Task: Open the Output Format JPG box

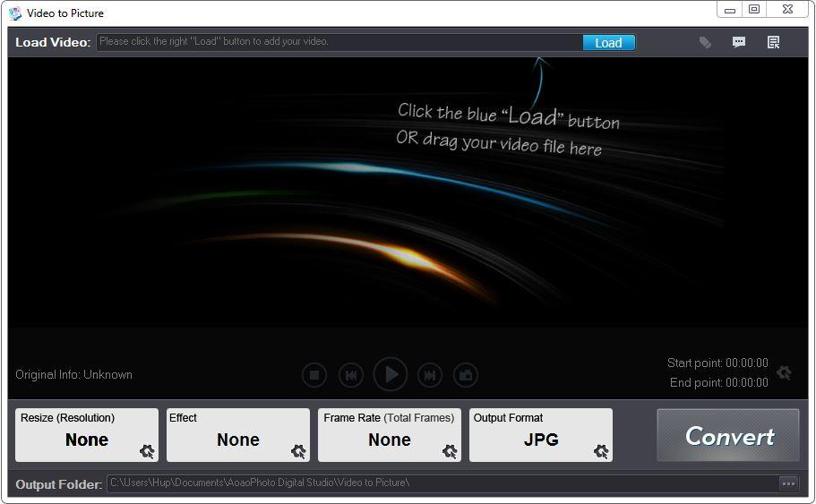Action: pos(541,435)
